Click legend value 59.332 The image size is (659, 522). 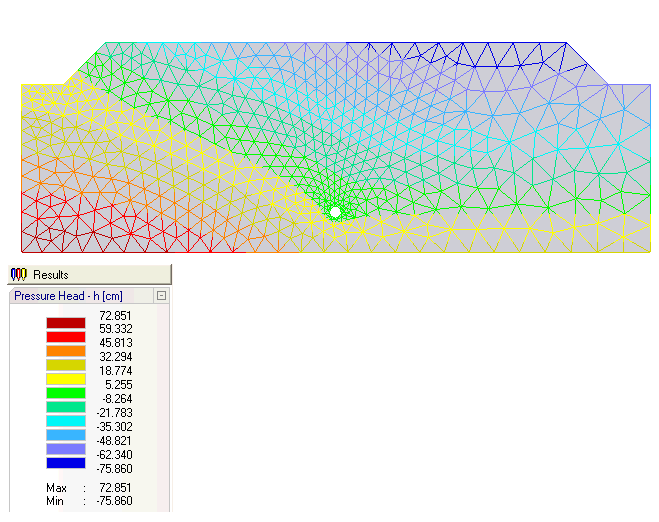click(116, 329)
